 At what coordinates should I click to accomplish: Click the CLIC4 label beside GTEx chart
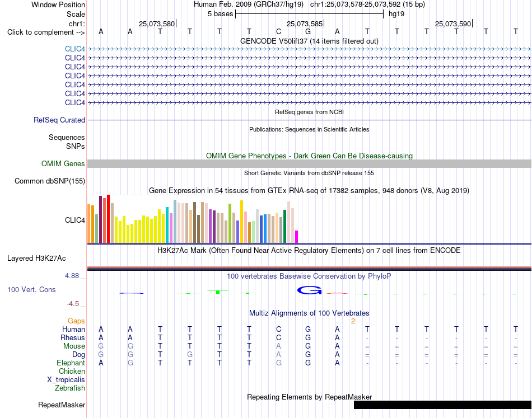pos(75,220)
